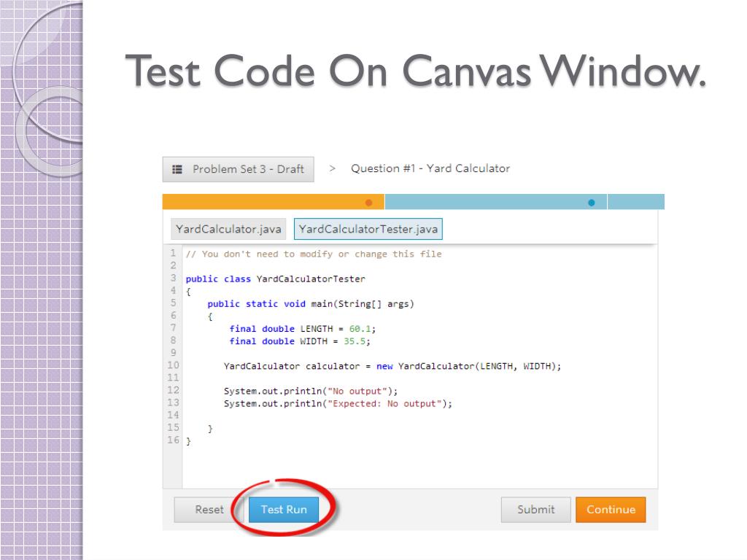Click the value 60.1 in the LENGTH line
This screenshot has width=747, height=560.
(x=360, y=329)
